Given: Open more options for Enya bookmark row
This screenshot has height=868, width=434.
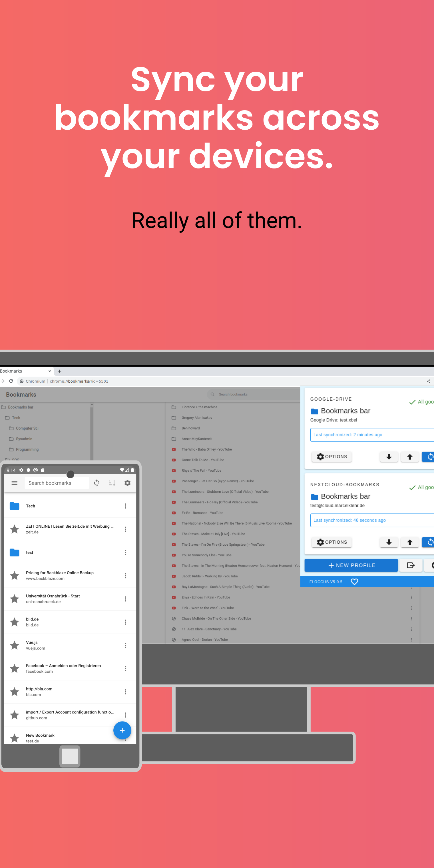Looking at the screenshot, I should coord(411,597).
